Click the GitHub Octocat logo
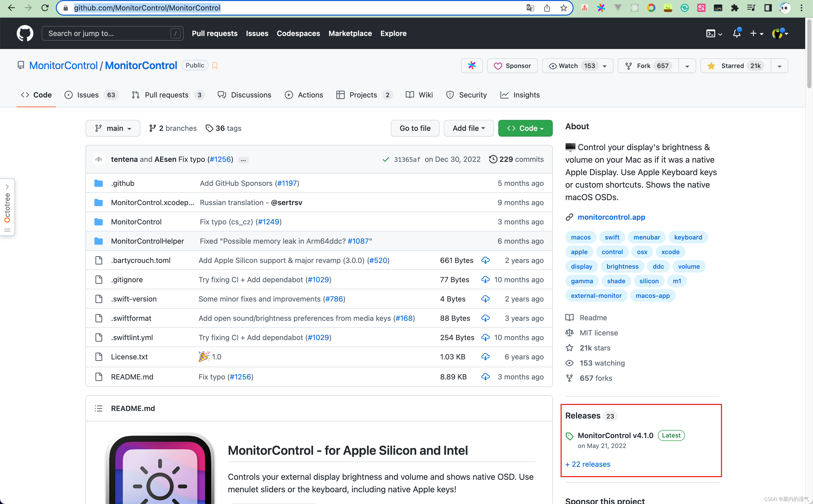The image size is (813, 504). (25, 33)
